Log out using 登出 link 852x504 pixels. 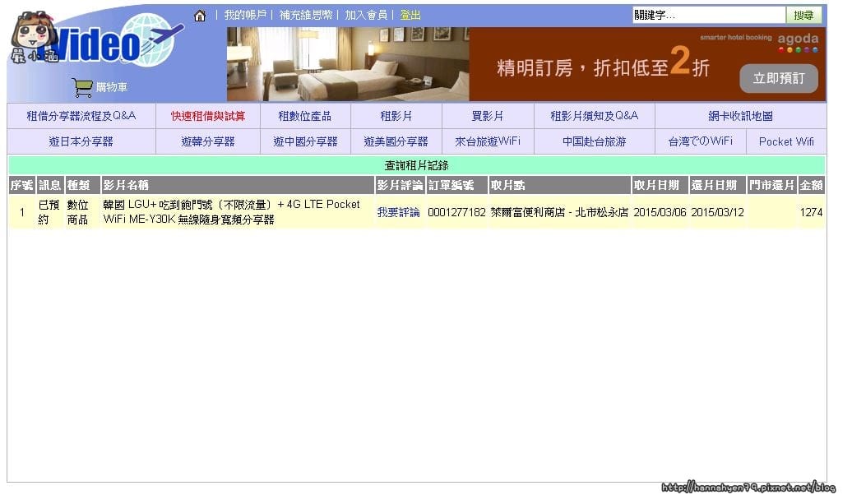point(410,15)
